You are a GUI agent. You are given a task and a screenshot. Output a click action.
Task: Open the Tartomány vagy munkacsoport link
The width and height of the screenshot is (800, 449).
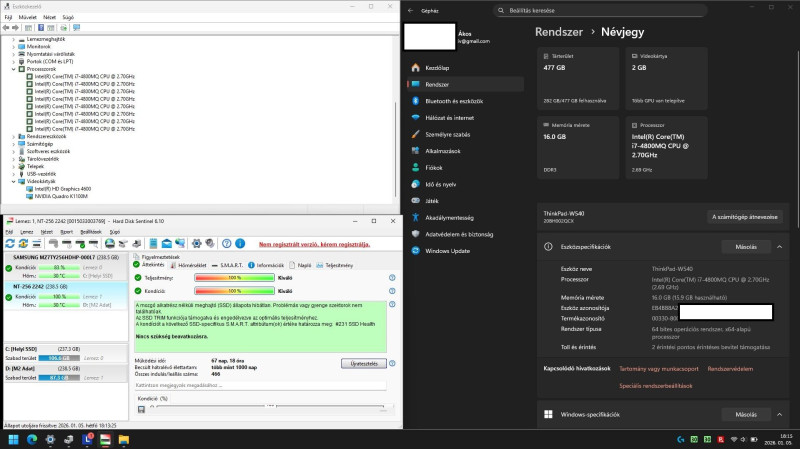pyautogui.click(x=659, y=368)
